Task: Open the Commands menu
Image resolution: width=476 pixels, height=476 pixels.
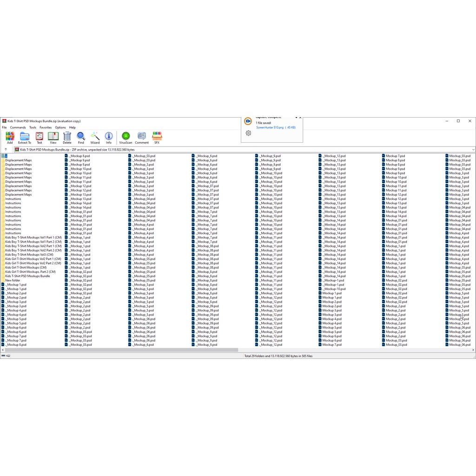Action: tap(18, 127)
